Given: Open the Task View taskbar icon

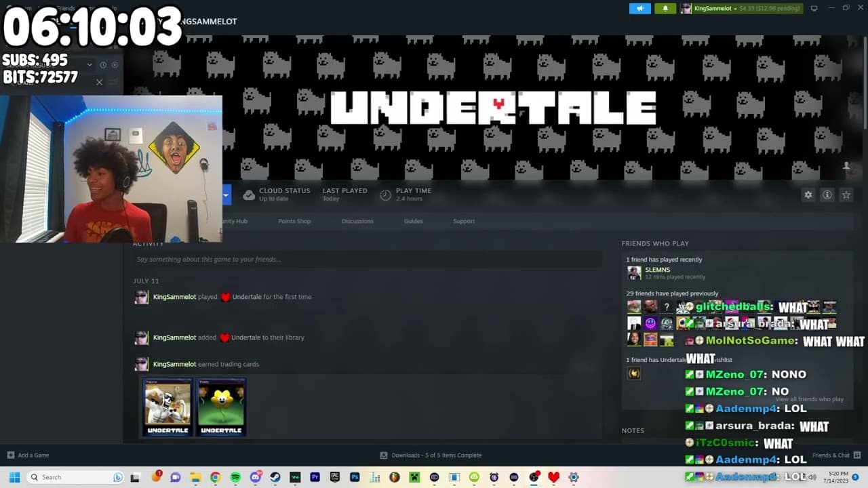Looking at the screenshot, I should pyautogui.click(x=135, y=477).
